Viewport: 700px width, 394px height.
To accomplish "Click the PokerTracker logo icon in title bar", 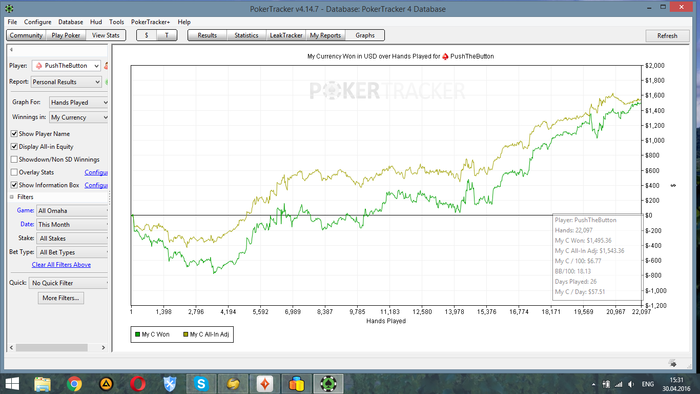I will 9,8.
